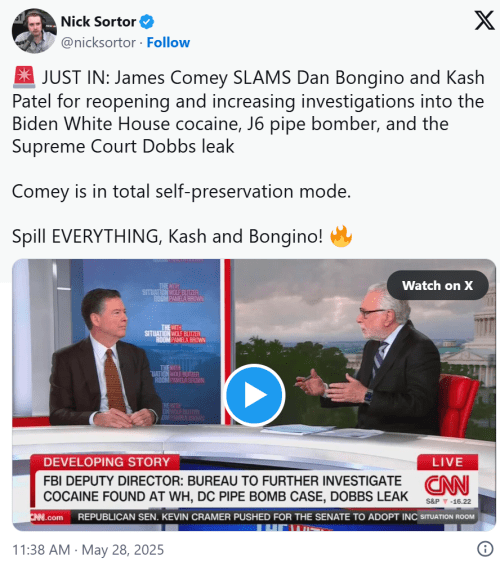Click the Situation Room tag in the ticker
The width and height of the screenshot is (500, 562).
(x=447, y=517)
